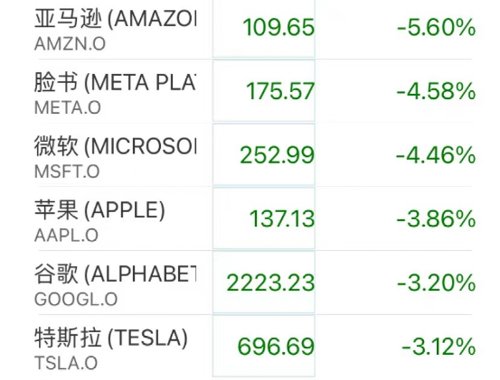Select the Meta Platforms stock name
500x380 pixels.
115,82
